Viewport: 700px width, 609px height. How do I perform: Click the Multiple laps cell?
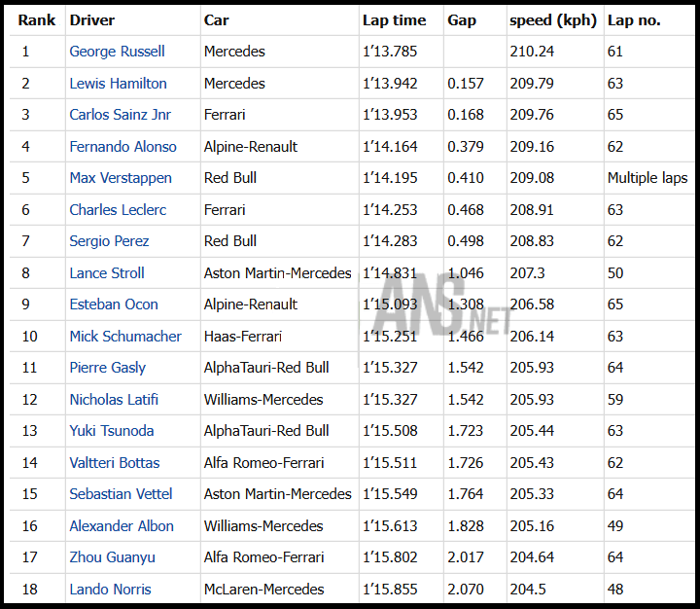click(x=647, y=178)
